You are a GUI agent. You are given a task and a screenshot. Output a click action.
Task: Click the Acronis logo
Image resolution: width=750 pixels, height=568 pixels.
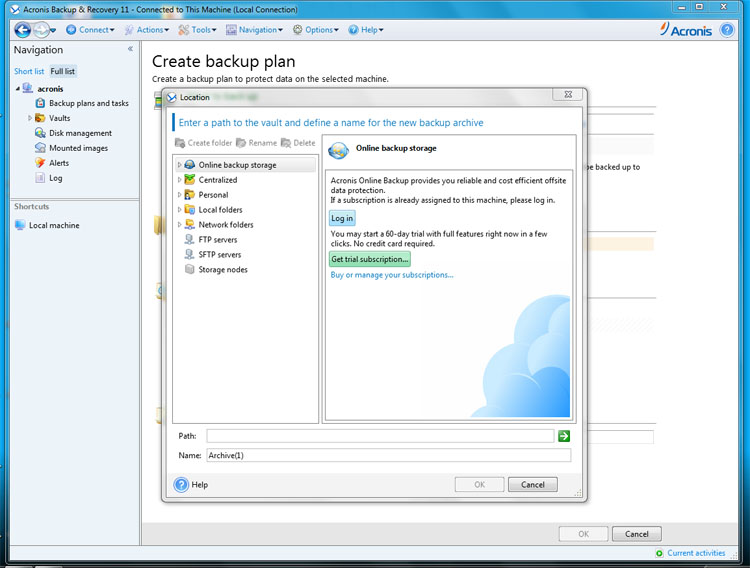[x=686, y=30]
